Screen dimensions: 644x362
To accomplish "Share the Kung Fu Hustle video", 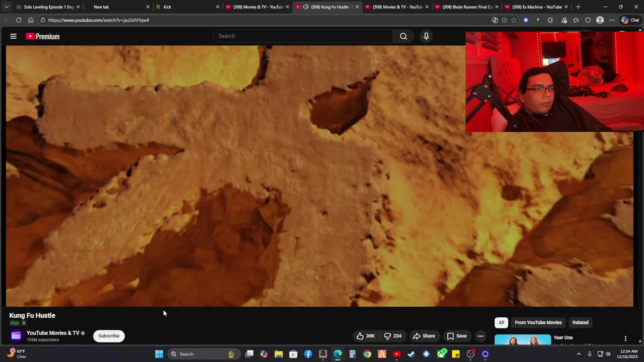I will click(x=424, y=336).
